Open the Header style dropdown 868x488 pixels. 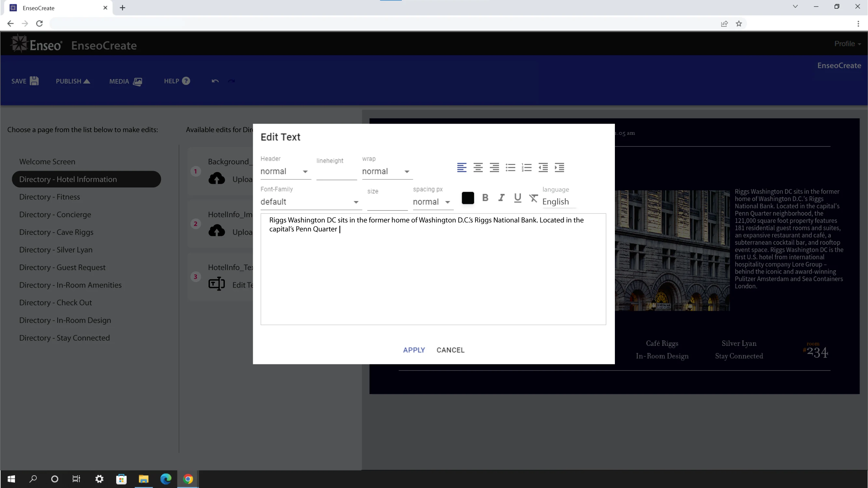point(285,171)
